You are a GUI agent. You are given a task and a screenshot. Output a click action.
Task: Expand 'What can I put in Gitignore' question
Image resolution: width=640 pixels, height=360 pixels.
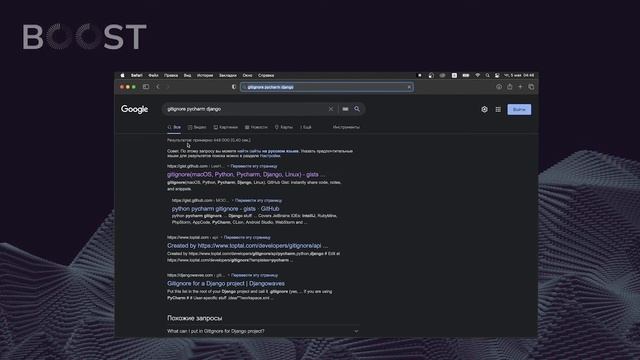point(263,331)
